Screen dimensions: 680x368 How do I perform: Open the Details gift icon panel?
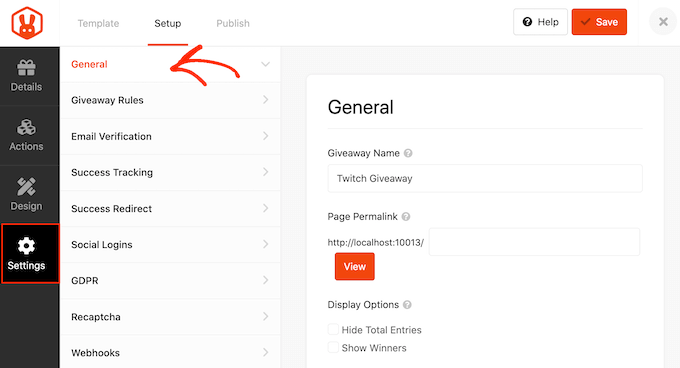point(26,76)
